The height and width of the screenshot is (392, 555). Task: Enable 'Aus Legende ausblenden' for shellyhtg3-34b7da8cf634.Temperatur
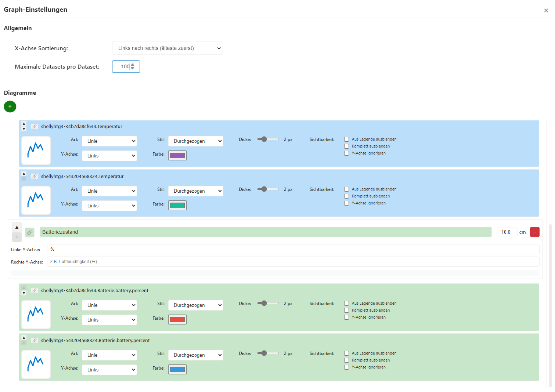[x=346, y=139]
